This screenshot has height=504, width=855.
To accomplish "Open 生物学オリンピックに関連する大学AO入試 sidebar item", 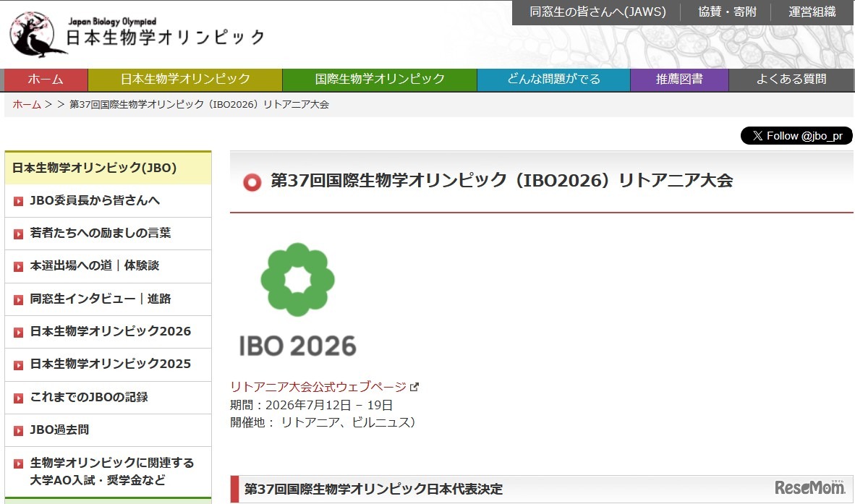I will point(108,472).
